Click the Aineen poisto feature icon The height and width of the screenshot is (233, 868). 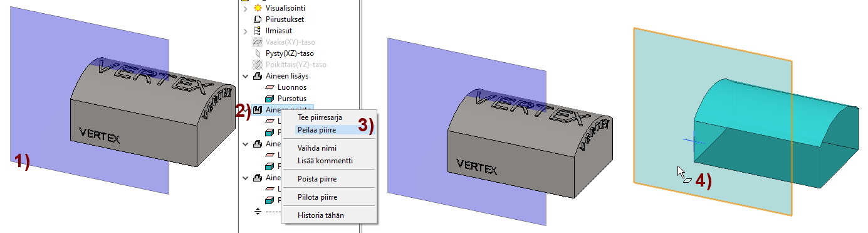pos(257,110)
